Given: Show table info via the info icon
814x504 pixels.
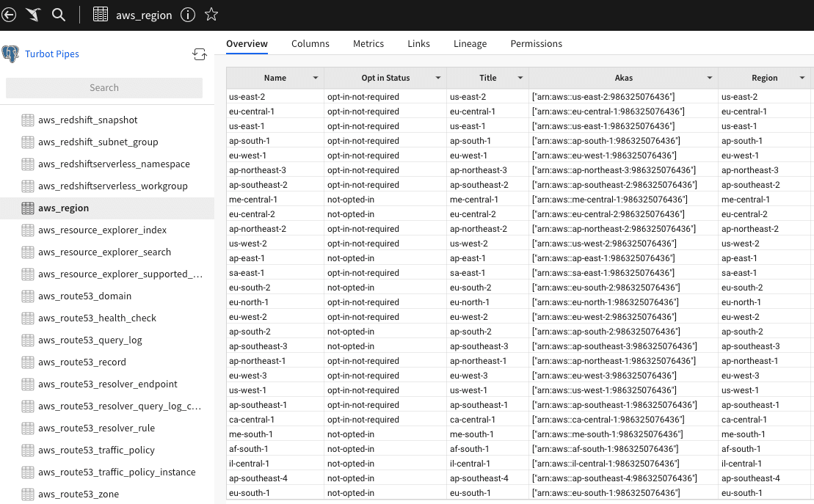Looking at the screenshot, I should click(188, 15).
